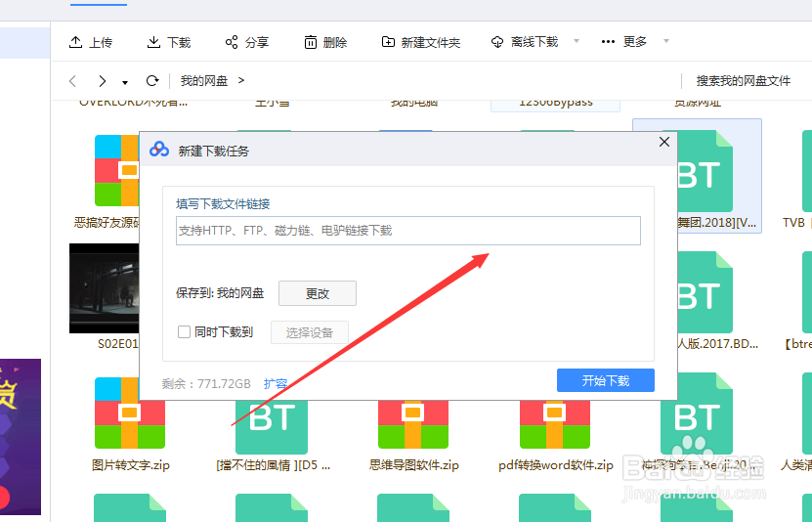Refresh the file list
Image resolution: width=812 pixels, height=522 pixels.
click(152, 81)
